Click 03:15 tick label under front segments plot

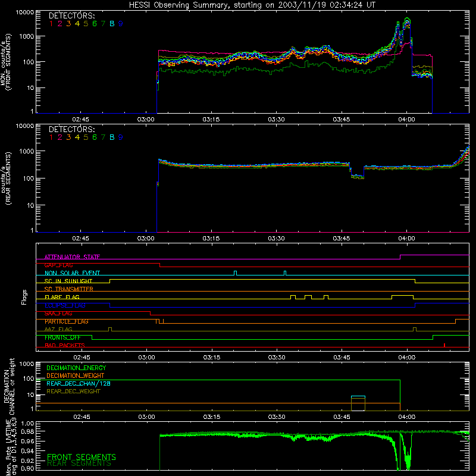click(x=211, y=120)
